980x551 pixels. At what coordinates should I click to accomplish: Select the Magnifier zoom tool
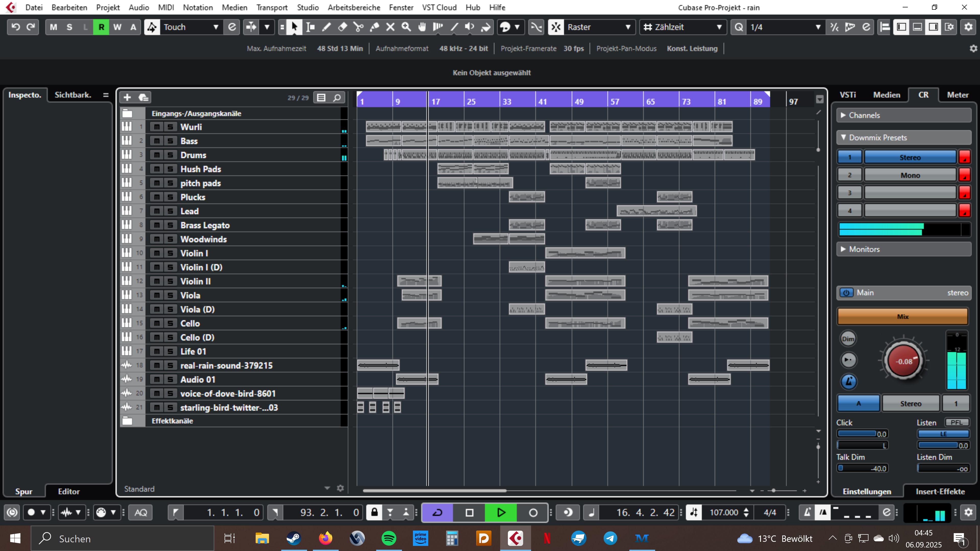(x=406, y=27)
